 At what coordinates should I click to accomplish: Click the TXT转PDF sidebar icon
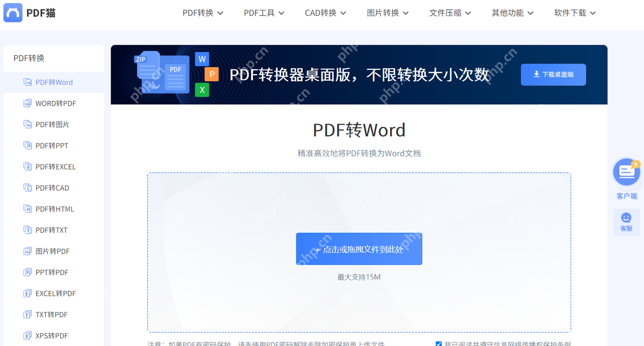click(x=27, y=314)
